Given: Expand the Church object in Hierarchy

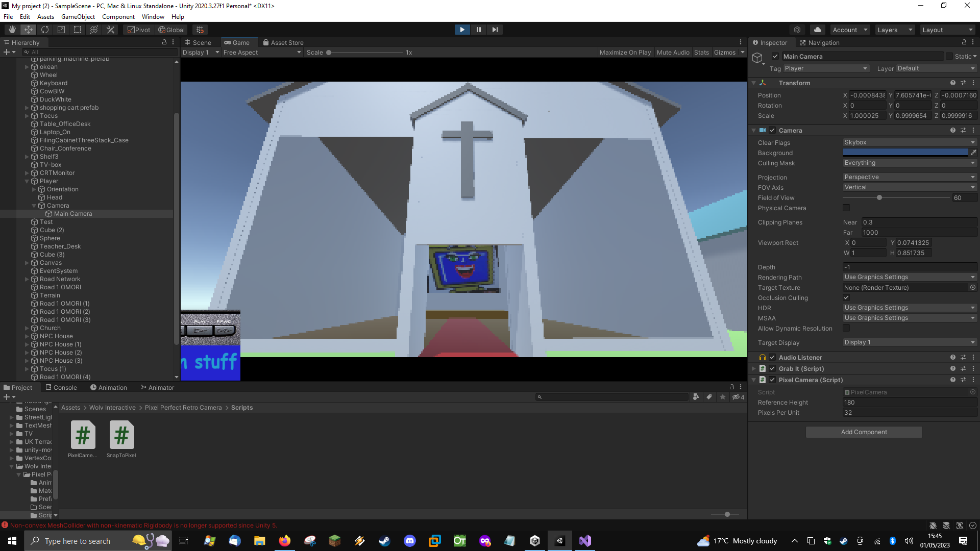Looking at the screenshot, I should 27,328.
